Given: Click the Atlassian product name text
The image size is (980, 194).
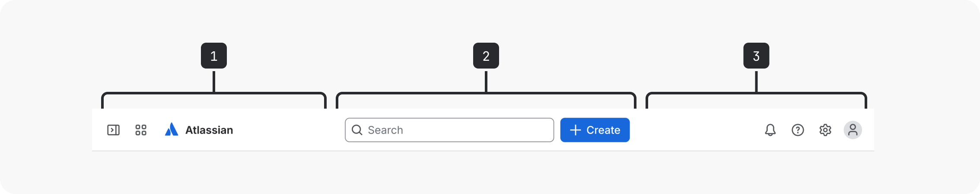Looking at the screenshot, I should [209, 130].
